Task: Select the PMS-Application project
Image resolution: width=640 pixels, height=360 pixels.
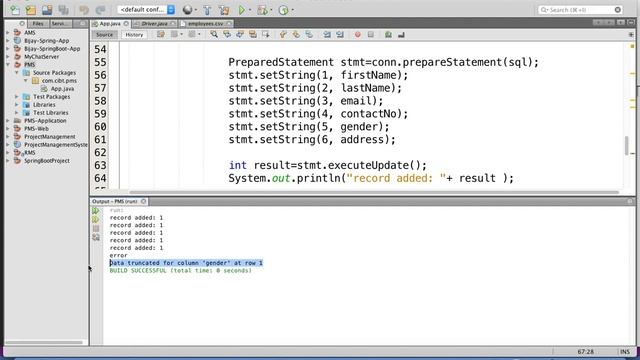Action: point(45,121)
